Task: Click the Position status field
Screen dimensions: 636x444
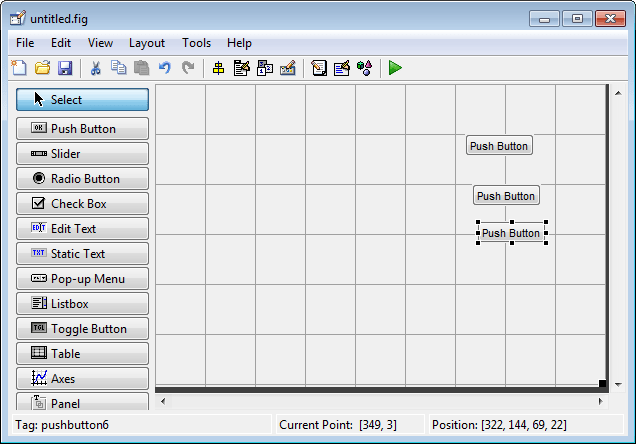Action: tap(526, 425)
